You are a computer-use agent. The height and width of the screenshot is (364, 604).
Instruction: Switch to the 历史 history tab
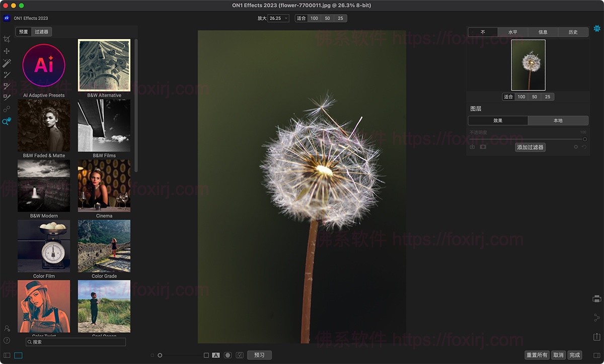pyautogui.click(x=573, y=32)
